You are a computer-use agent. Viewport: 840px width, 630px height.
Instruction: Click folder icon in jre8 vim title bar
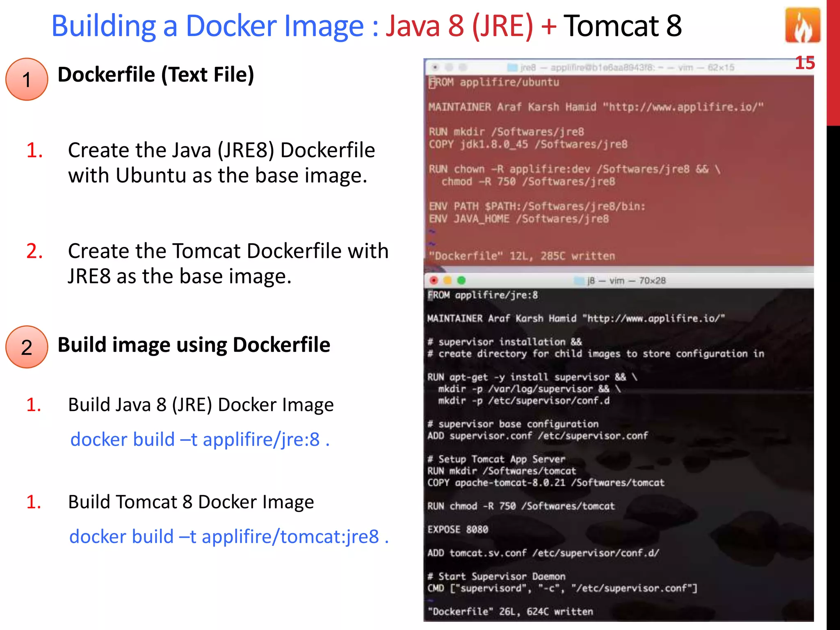(x=512, y=67)
